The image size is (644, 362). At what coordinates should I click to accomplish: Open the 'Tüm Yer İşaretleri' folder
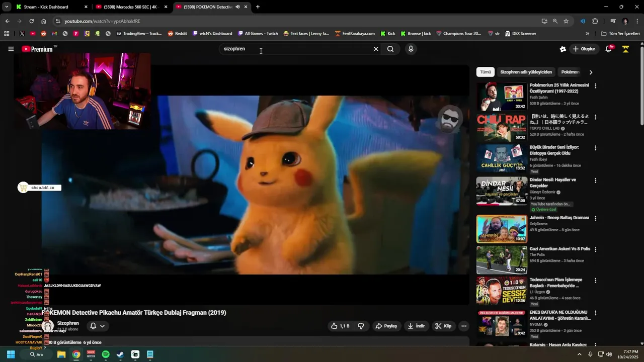tap(620, 34)
